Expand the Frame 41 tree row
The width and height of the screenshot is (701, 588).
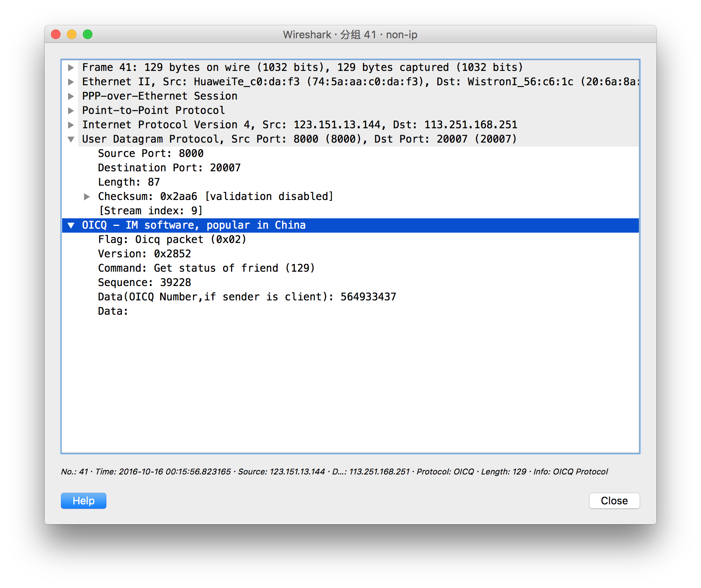(x=71, y=67)
